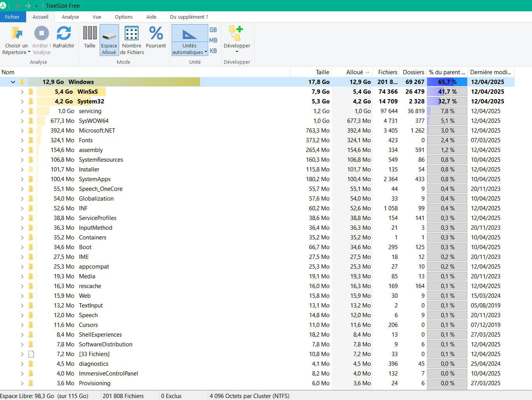This screenshot has height=400, width=532.
Task: Click the Choisir un Répertoire folder icon
Action: point(16,33)
